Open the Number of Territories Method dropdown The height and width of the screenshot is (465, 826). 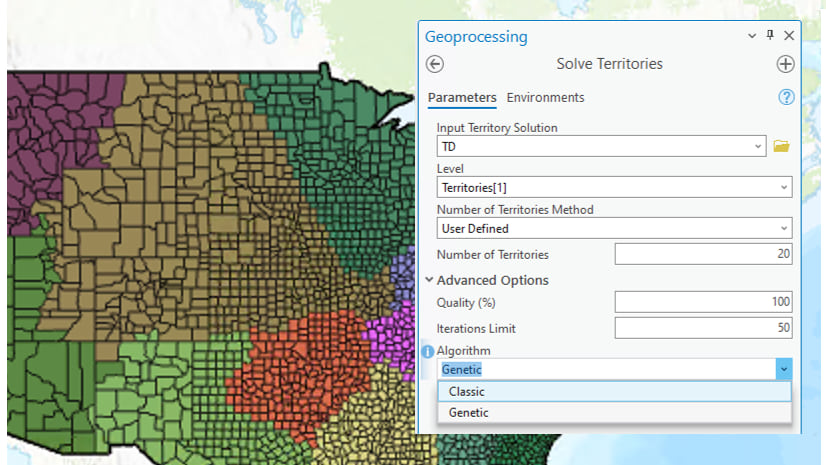[x=614, y=229]
